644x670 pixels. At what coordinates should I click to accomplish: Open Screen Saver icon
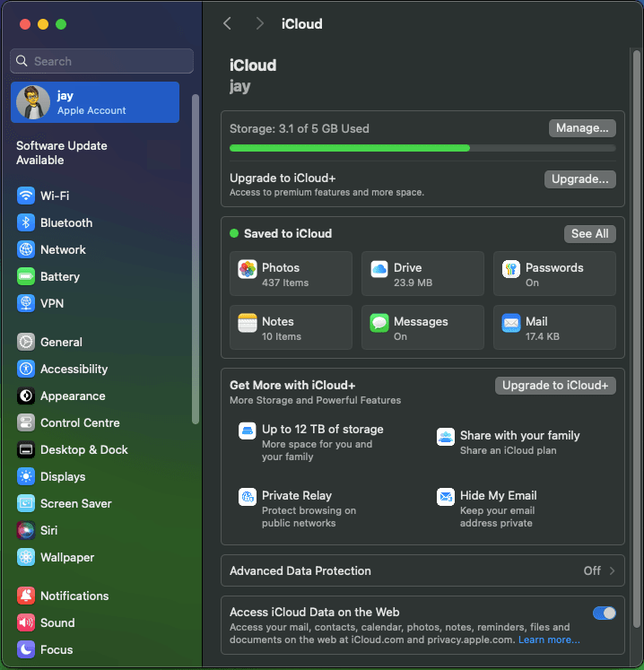point(26,503)
